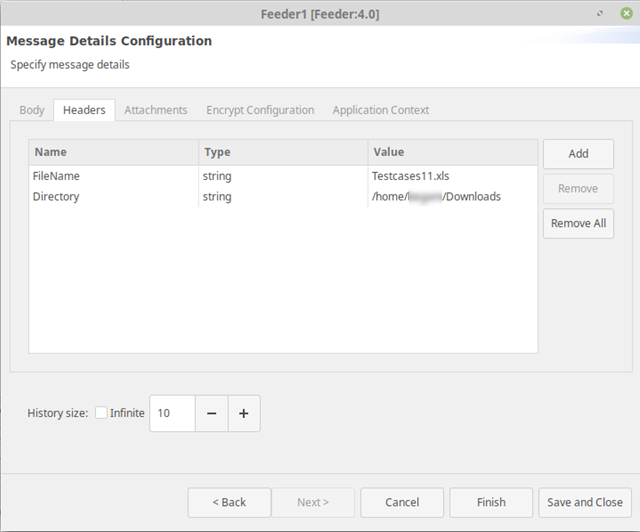
Task: Click the history size input field
Action: (171, 413)
